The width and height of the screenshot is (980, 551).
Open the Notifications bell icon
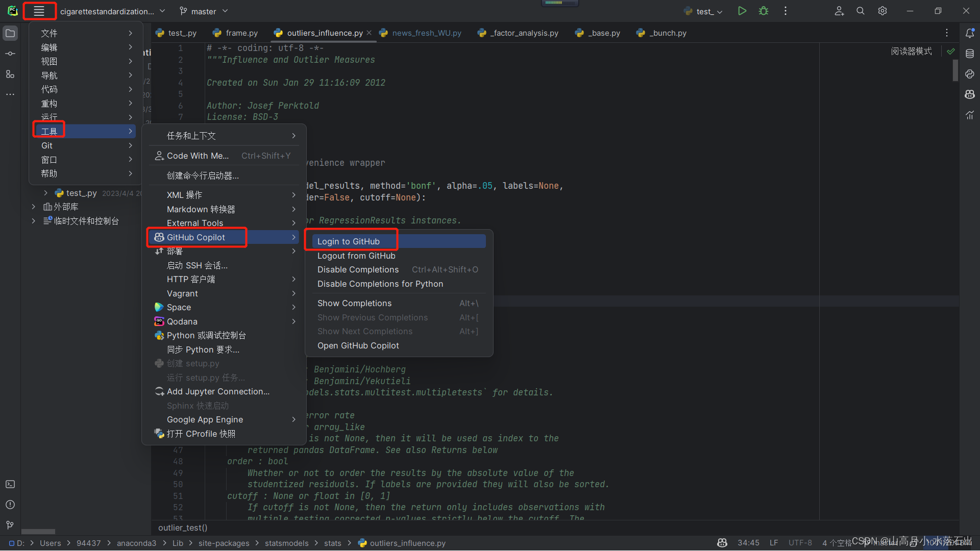[970, 33]
